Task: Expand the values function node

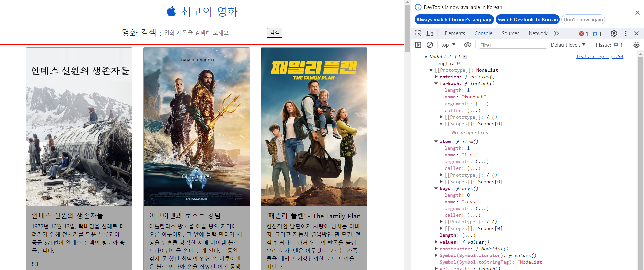Action: click(x=436, y=242)
